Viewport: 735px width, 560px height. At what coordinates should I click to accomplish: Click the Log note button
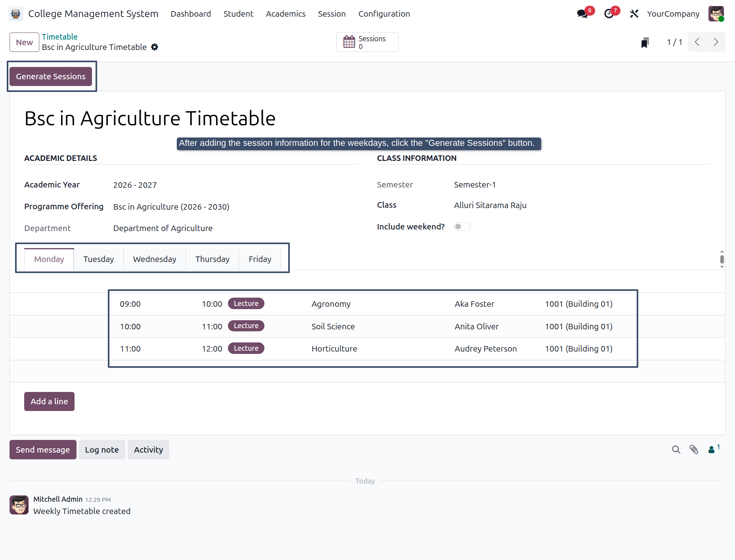coord(102,450)
